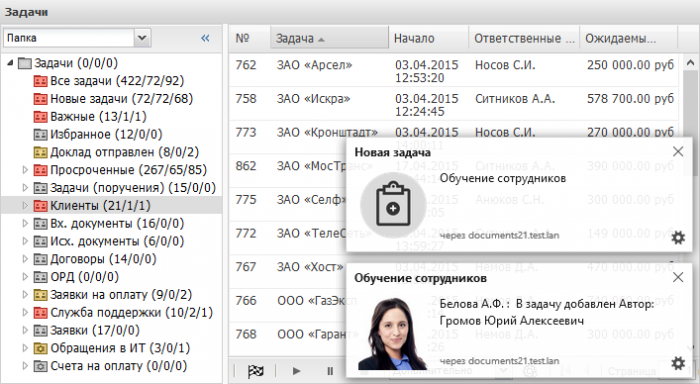This screenshot has width=700, height=384.
Task: Open Доклад отправлен (8/0/2) folder
Action: pos(125,152)
